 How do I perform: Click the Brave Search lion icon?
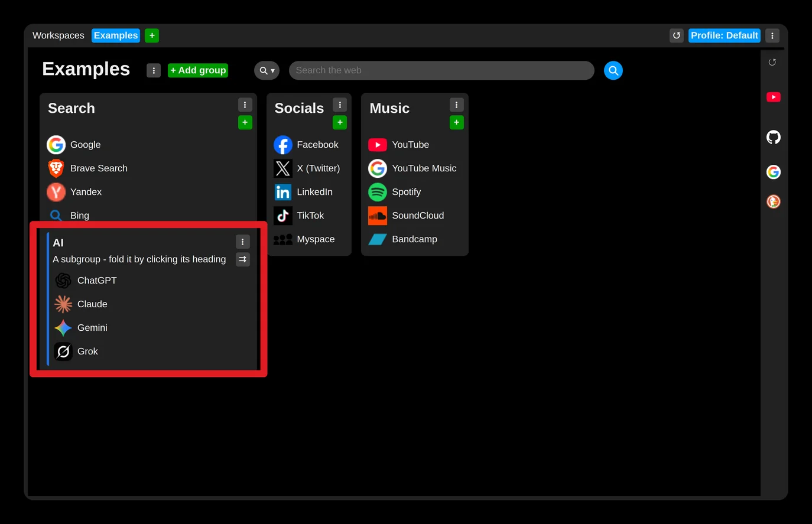pos(56,168)
